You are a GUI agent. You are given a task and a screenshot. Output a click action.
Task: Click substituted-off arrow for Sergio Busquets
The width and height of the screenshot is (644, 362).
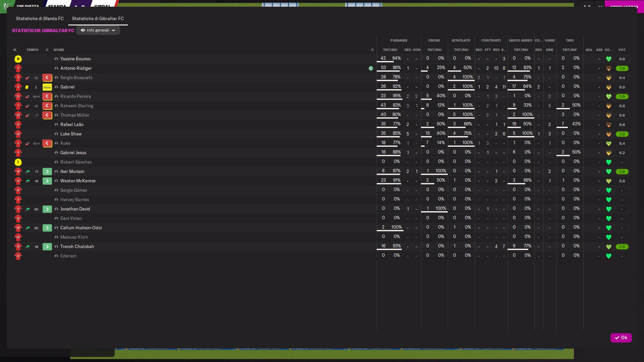click(47, 77)
